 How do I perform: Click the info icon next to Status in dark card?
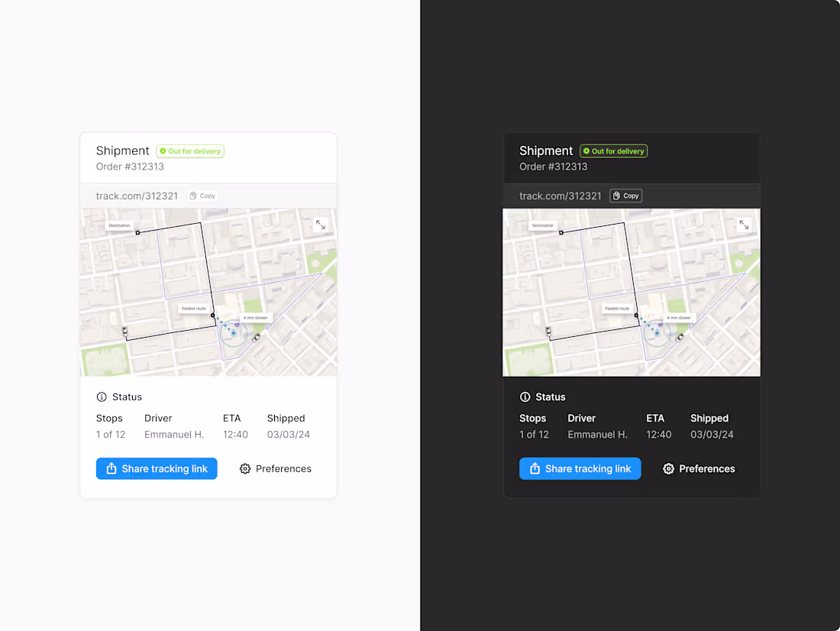[x=525, y=396]
